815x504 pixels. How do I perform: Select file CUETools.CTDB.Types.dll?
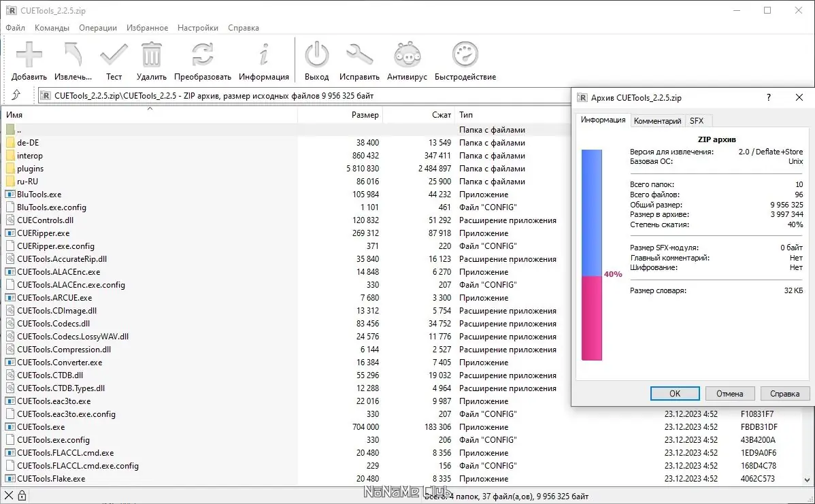click(61, 388)
